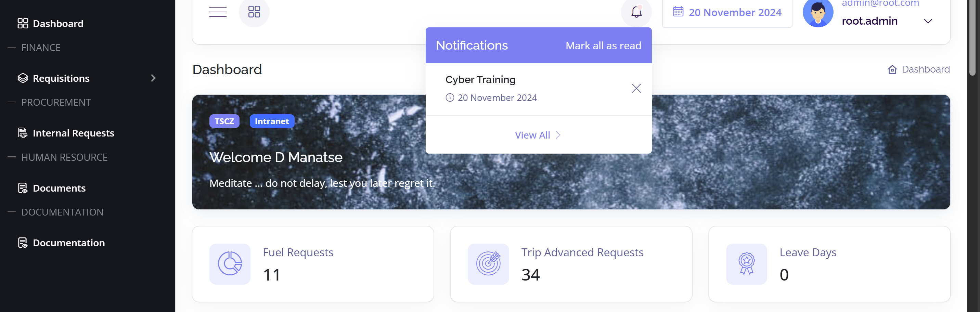Open Internal Requests in sidebar
Viewport: 980px width, 312px height.
coord(73,133)
